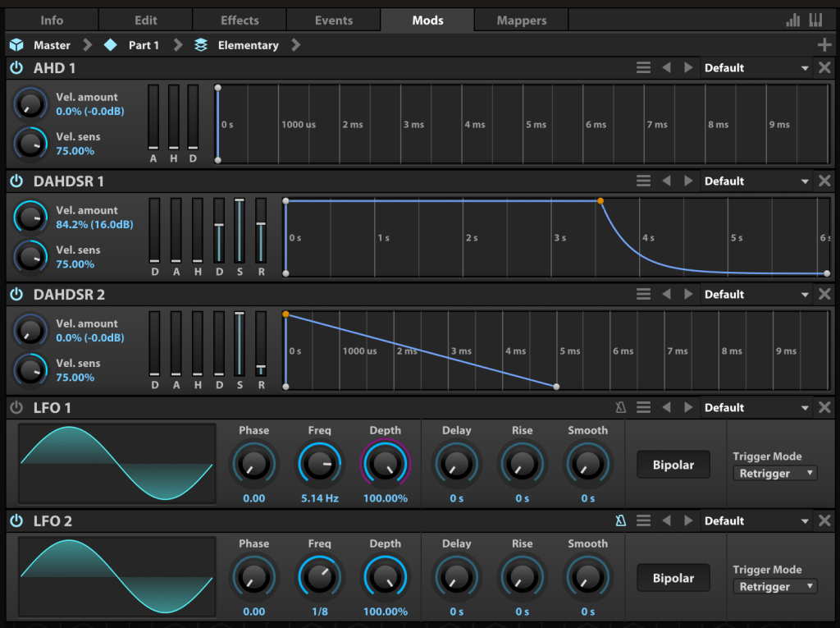Remove LFO 2 with its X icon
The image size is (840, 628).
pyautogui.click(x=824, y=521)
